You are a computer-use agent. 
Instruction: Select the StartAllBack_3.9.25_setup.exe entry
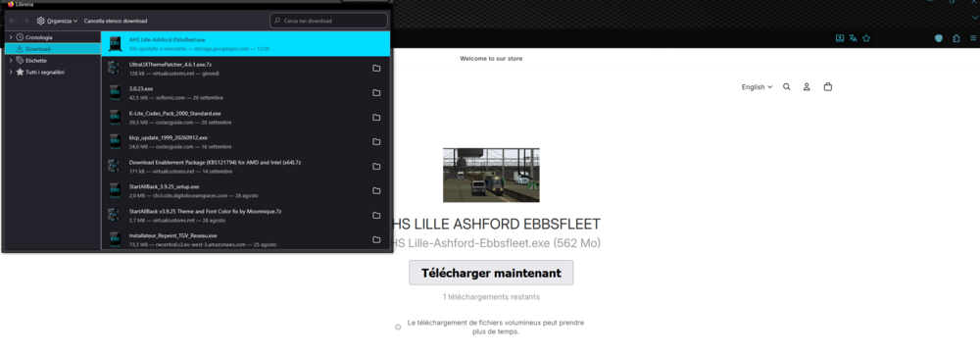[x=246, y=190]
